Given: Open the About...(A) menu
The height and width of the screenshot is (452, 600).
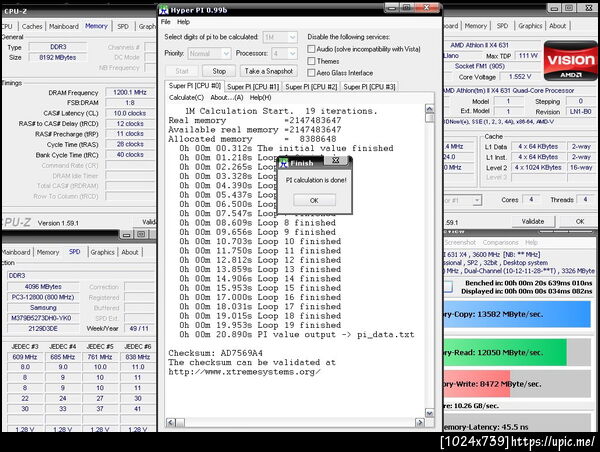Looking at the screenshot, I should (x=227, y=98).
